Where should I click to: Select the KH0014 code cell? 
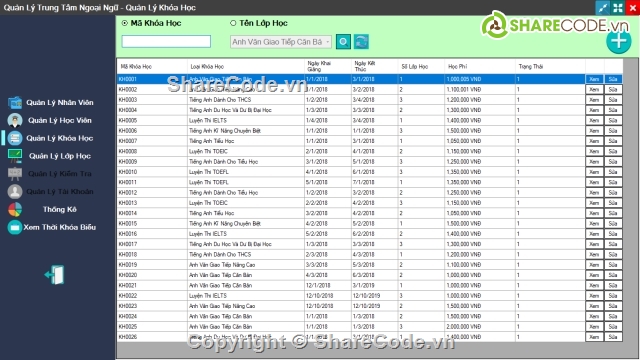[152, 213]
